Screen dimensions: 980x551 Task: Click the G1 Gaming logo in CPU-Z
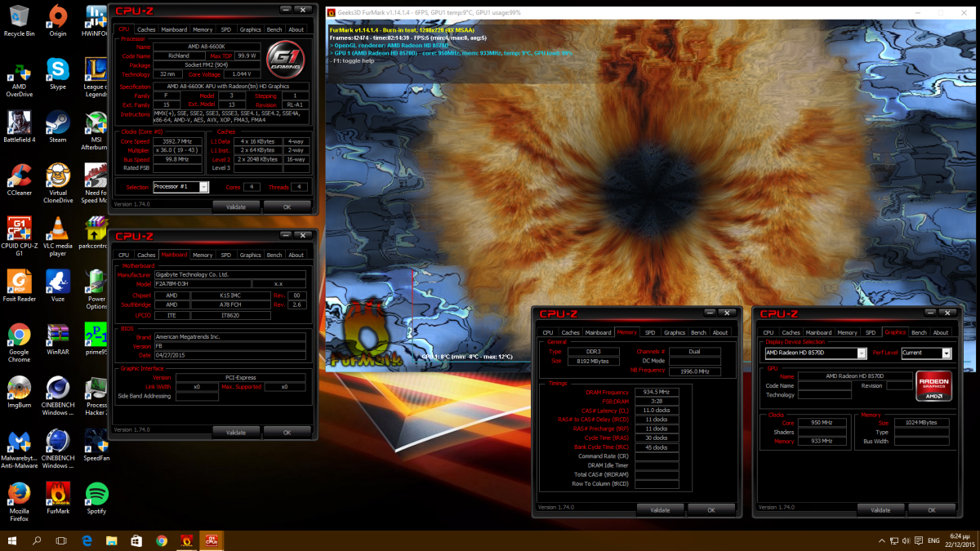[287, 60]
